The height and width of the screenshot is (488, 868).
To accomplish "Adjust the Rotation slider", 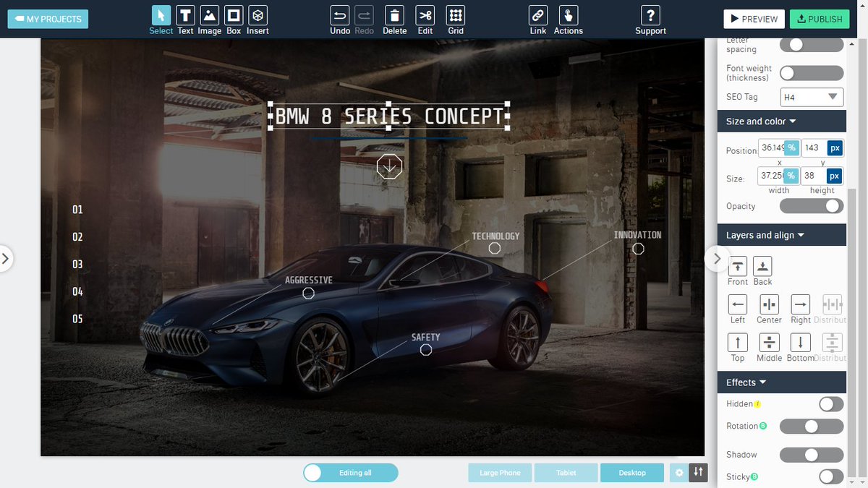I will tap(812, 427).
